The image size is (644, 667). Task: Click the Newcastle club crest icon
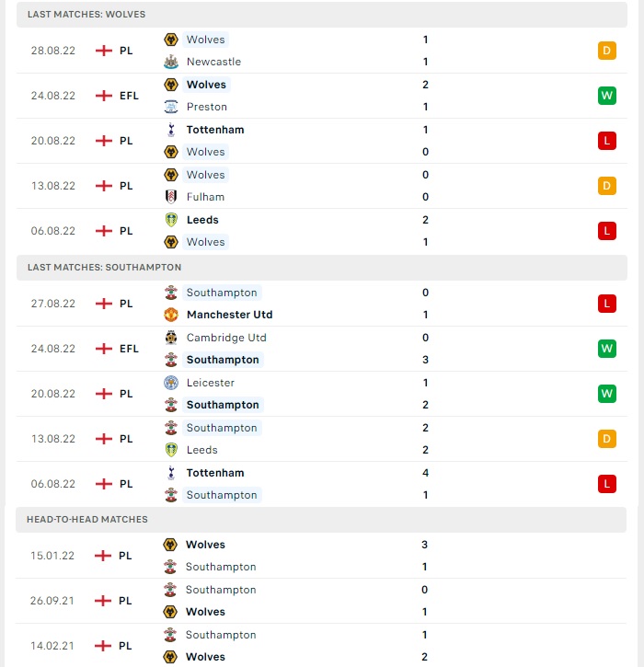pyautogui.click(x=171, y=62)
